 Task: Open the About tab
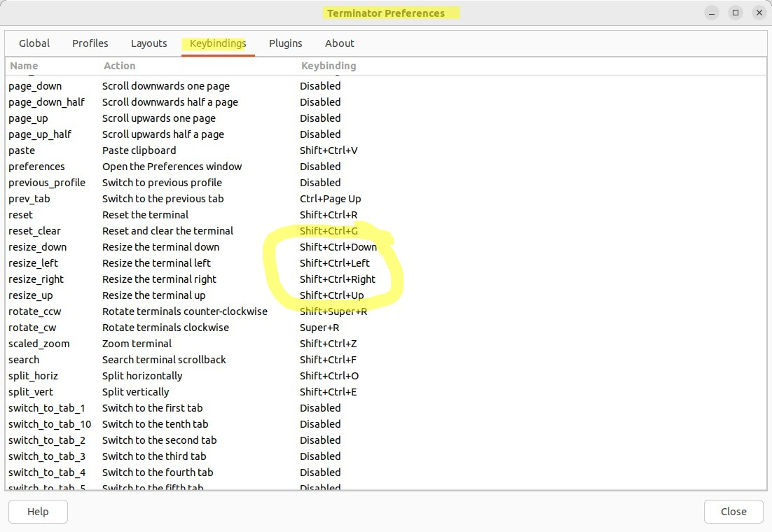tap(340, 43)
